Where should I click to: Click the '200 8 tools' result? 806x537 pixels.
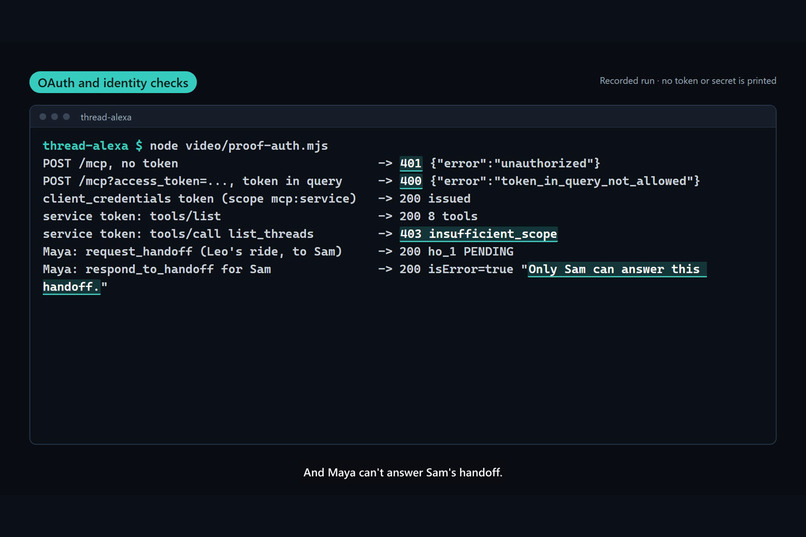(x=438, y=216)
